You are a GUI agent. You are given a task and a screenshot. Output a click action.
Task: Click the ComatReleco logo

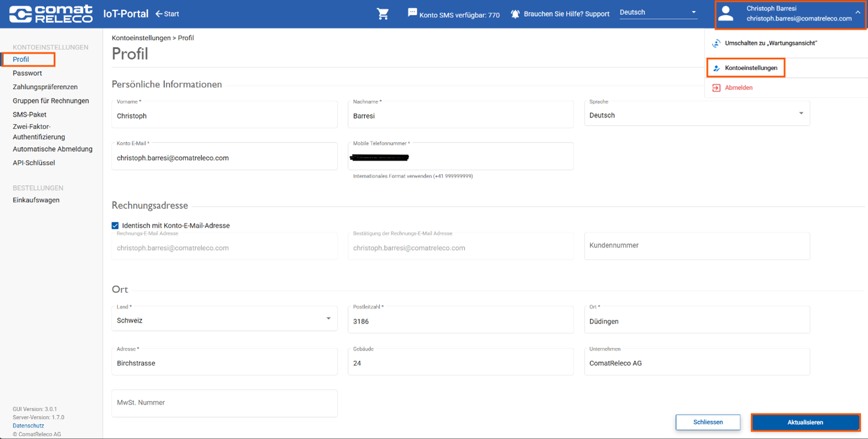click(x=51, y=14)
